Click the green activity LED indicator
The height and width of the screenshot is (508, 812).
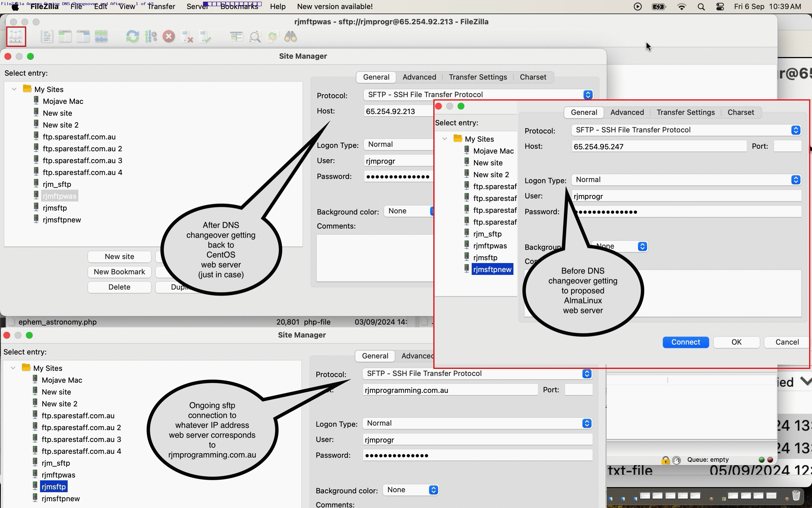761,460
